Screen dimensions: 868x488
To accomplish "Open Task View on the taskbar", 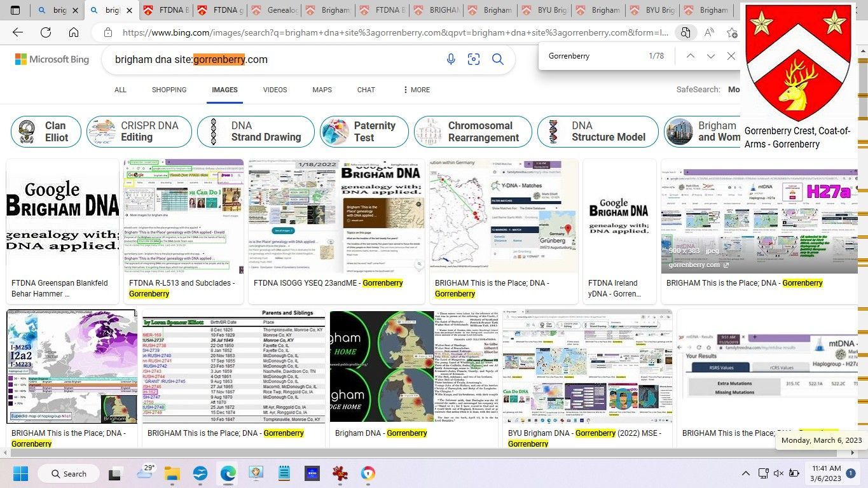I will pos(115,473).
